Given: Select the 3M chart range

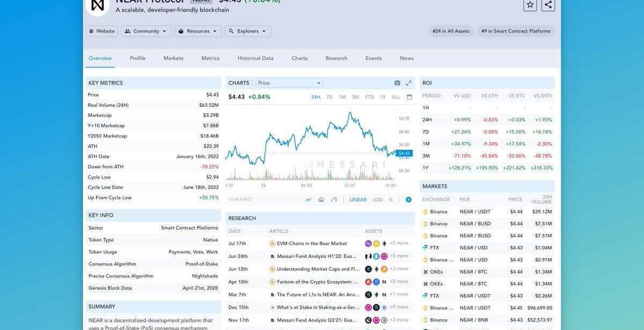Looking at the screenshot, I should (x=355, y=97).
